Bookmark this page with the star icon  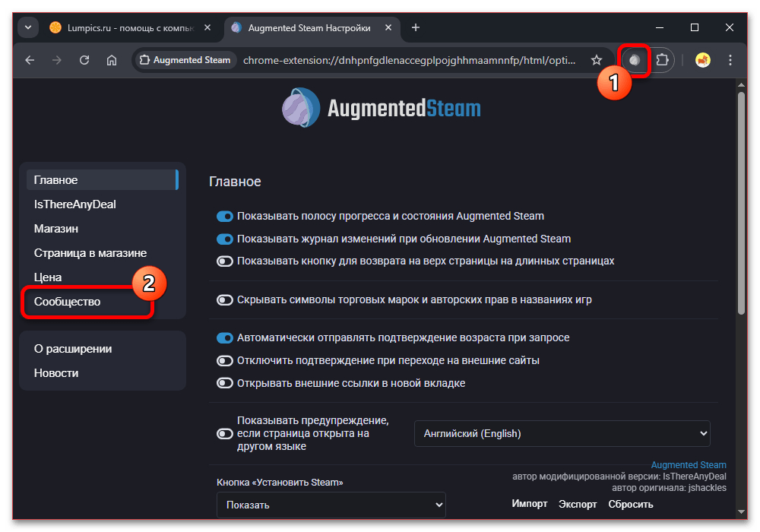[596, 60]
